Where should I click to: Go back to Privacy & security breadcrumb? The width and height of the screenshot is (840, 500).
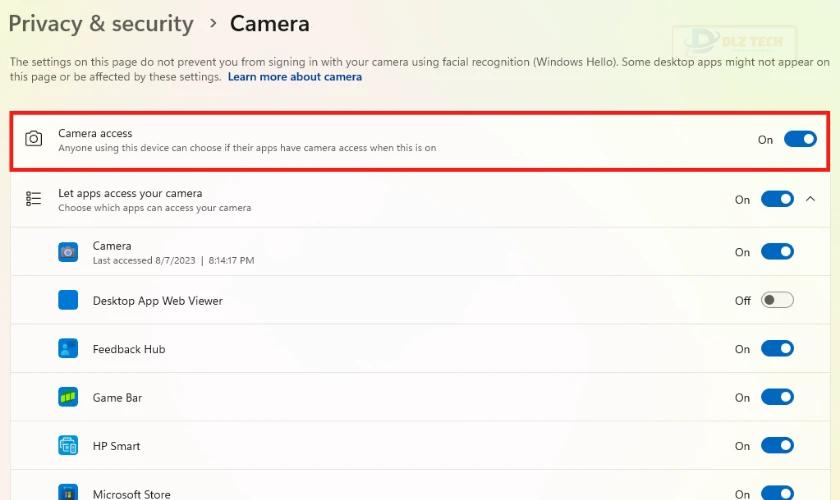click(x=101, y=24)
